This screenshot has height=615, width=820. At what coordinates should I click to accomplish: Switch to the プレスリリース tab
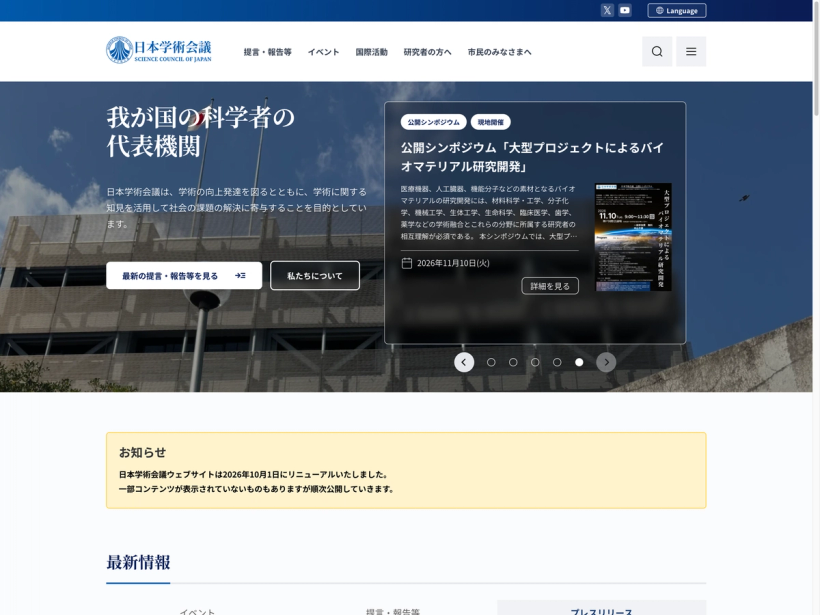pos(601,608)
